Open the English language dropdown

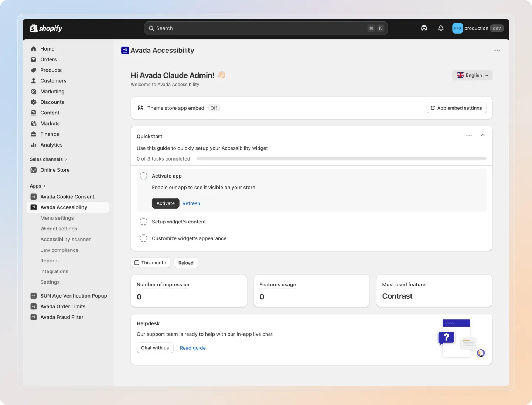tap(473, 75)
